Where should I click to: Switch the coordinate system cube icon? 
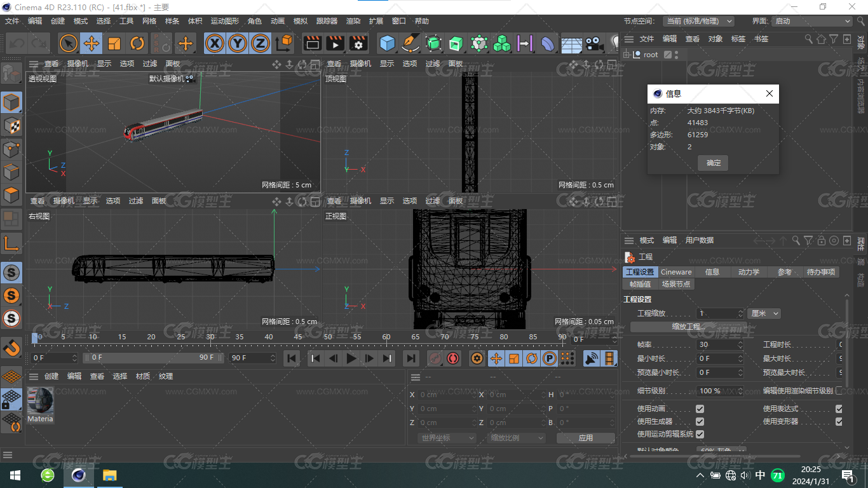point(285,43)
